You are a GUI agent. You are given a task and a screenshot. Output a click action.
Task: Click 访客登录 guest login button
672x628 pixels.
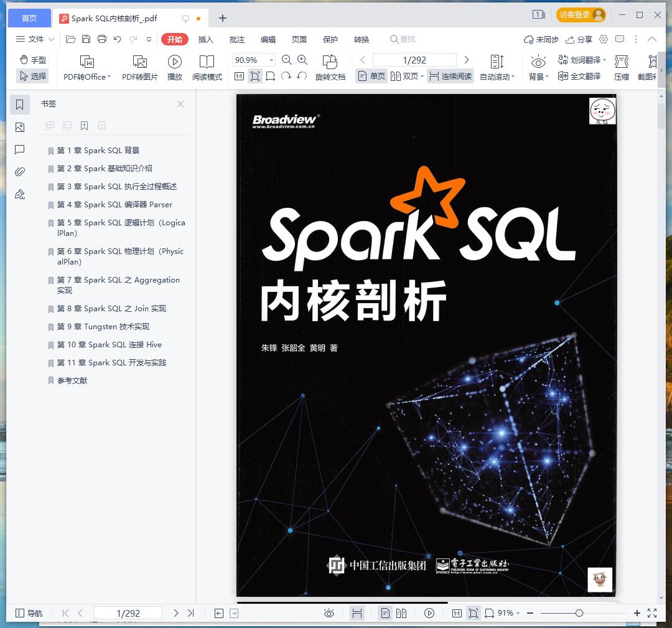pyautogui.click(x=581, y=15)
